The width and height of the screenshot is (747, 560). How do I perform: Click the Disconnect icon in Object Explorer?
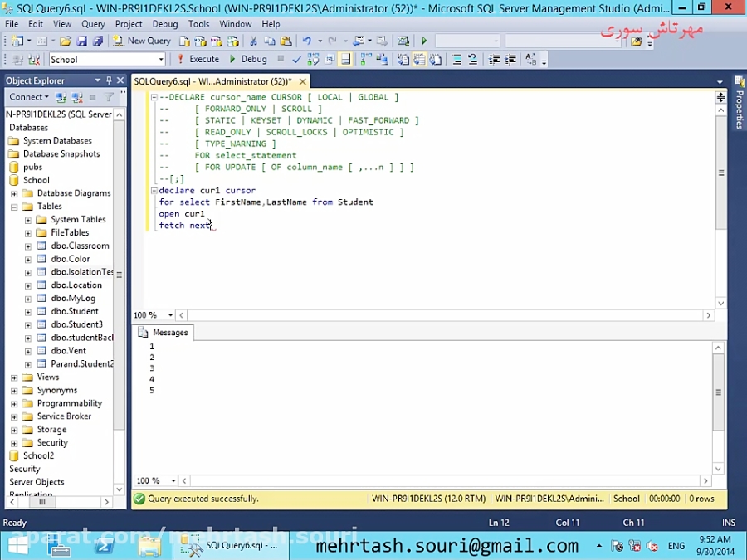tap(77, 97)
